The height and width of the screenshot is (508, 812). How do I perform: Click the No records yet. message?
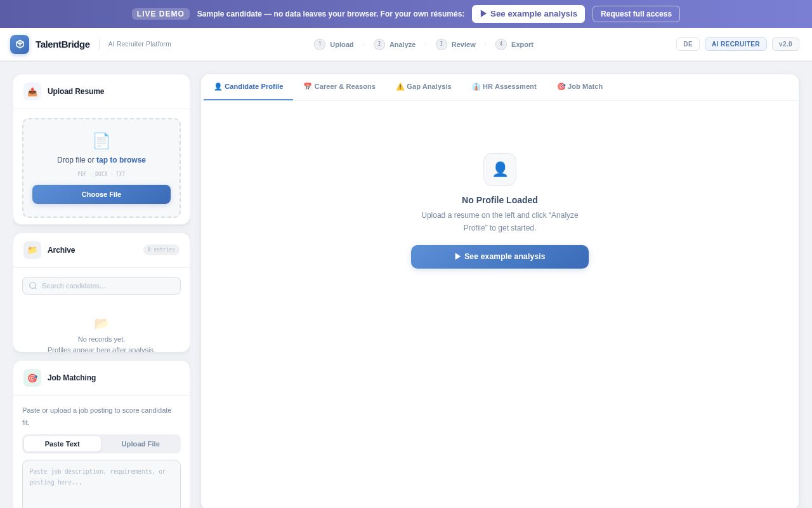101,339
